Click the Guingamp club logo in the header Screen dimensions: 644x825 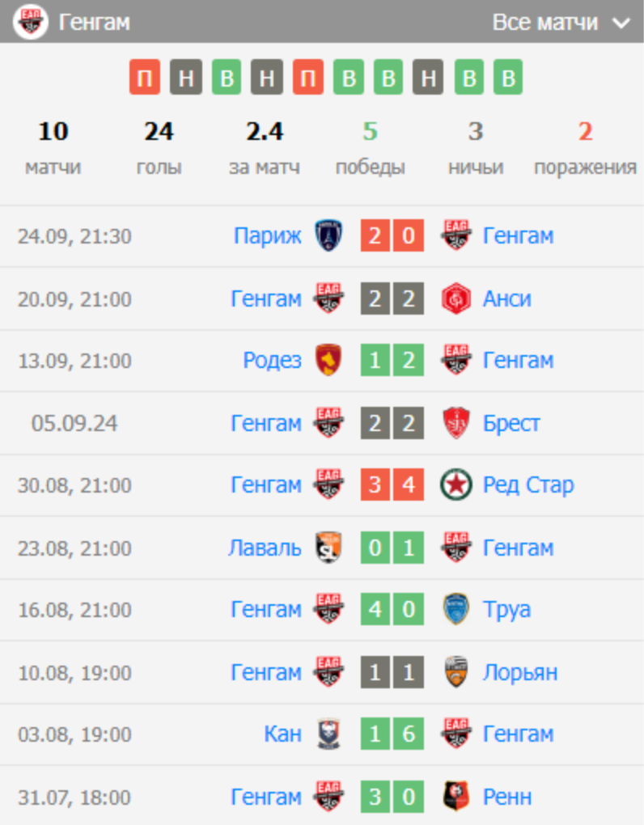31,22
